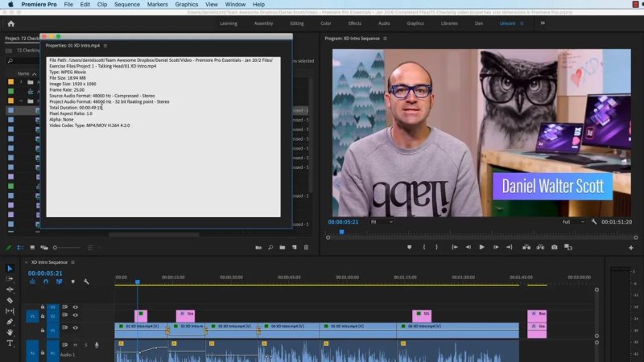
Task: Click New Item in Project panel
Action: point(294,248)
